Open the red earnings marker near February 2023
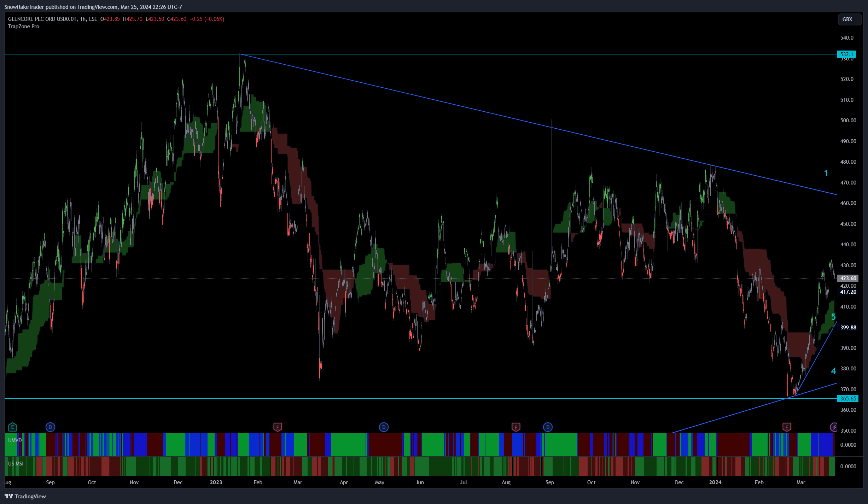The width and height of the screenshot is (868, 504). [278, 427]
